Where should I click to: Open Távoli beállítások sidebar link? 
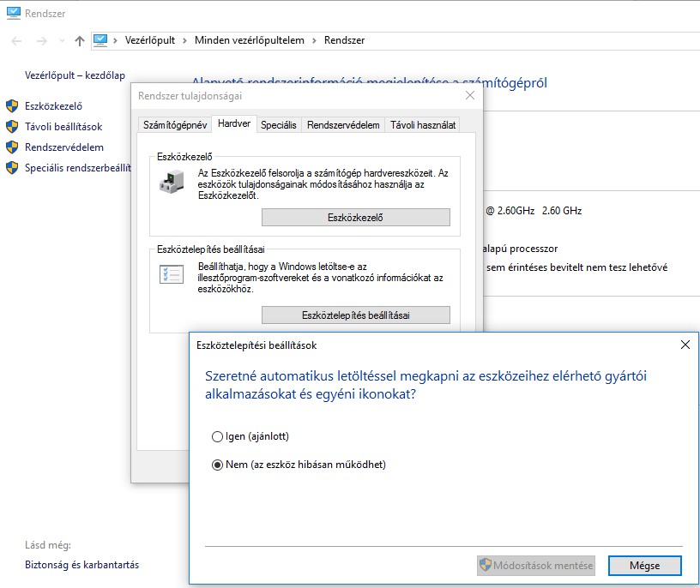pos(63,127)
